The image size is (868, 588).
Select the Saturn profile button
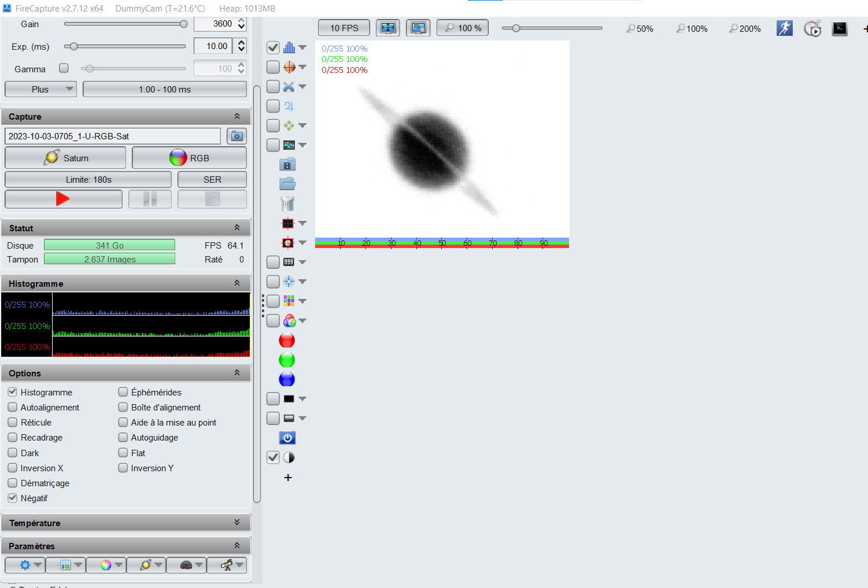[65, 158]
